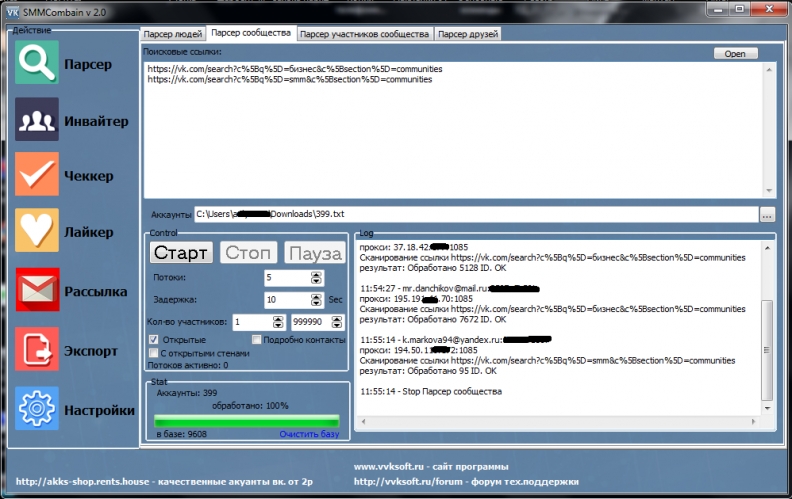The image size is (792, 499).
Task: Click the Open button
Action: 735,54
